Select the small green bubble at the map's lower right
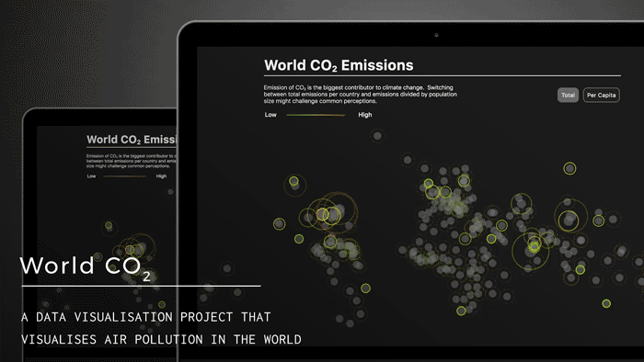 click(x=606, y=303)
